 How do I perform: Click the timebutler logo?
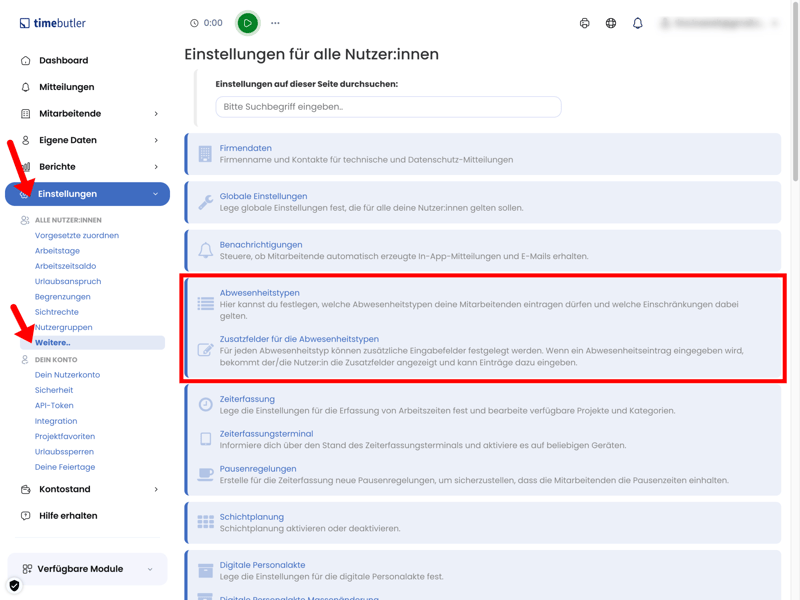(x=53, y=23)
